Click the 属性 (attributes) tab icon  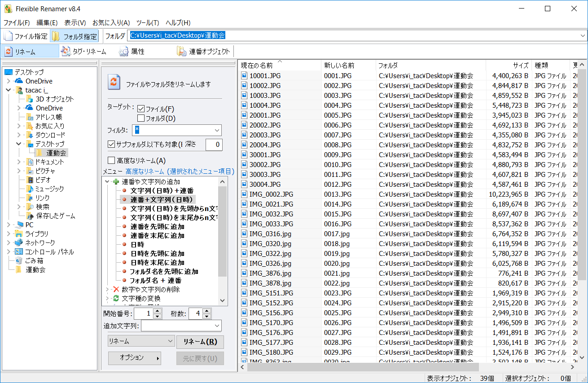coord(123,51)
